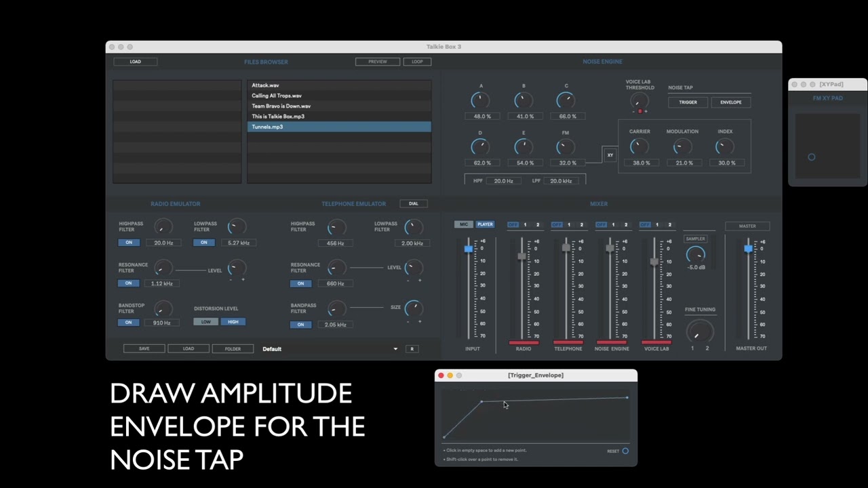Click the circle in the FM XY Pad window
Image resolution: width=868 pixels, height=488 pixels.
coord(812,157)
